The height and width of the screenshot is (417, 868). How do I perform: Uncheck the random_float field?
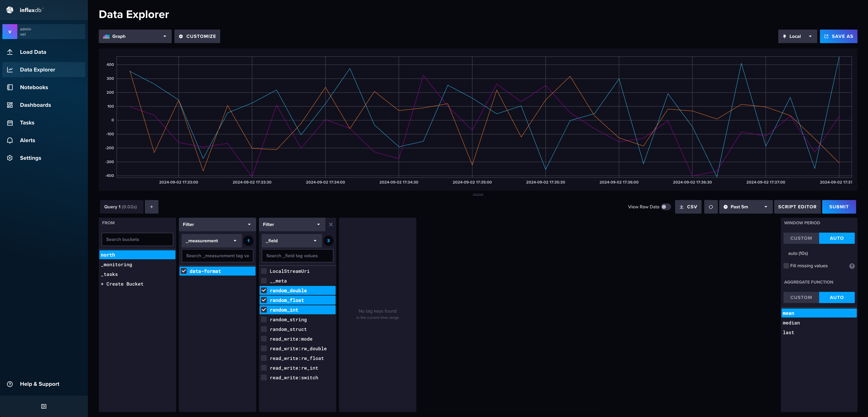264,300
